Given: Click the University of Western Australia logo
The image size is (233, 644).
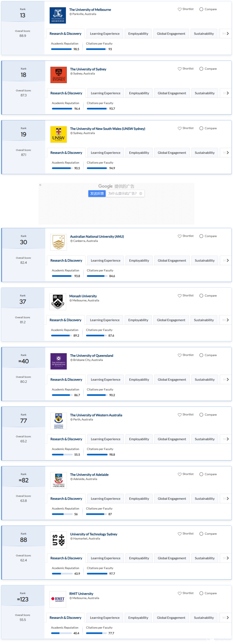Looking at the screenshot, I should click(x=58, y=420).
